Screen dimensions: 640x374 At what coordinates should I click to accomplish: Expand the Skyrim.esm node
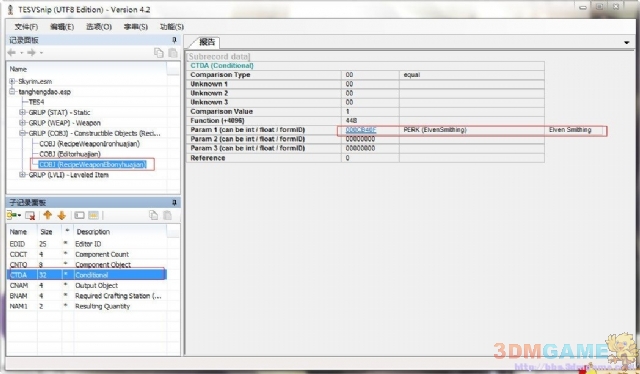(x=12, y=81)
